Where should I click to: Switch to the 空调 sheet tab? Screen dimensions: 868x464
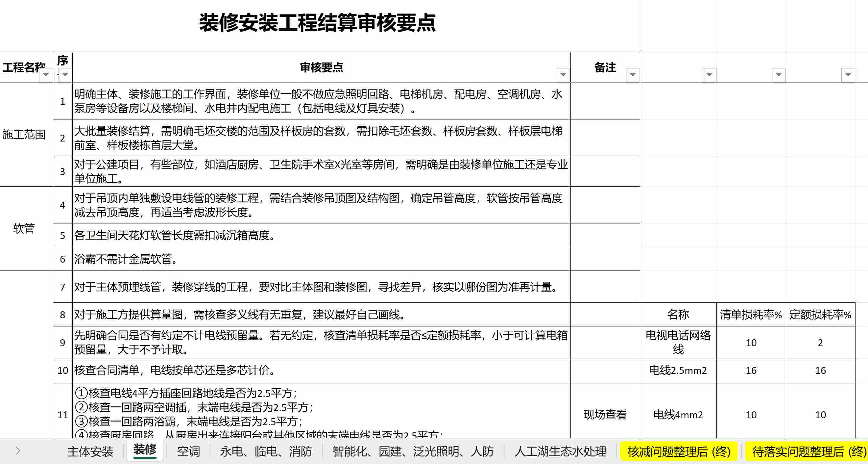[x=188, y=451]
